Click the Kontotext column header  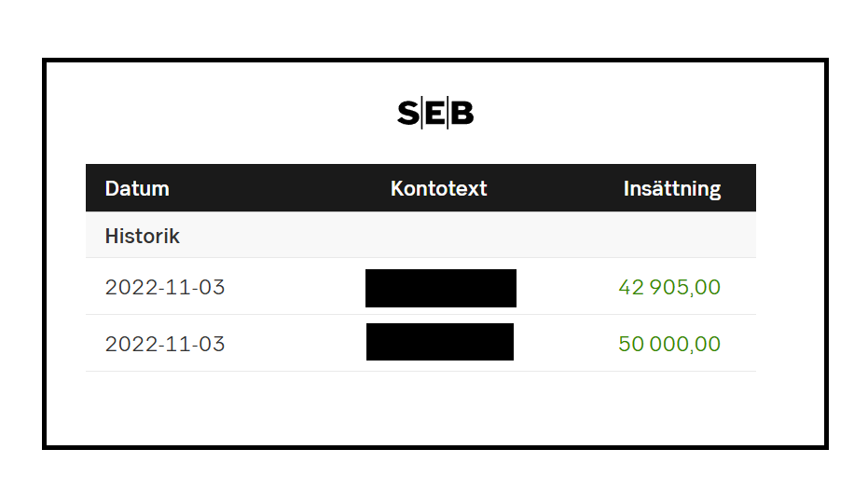click(438, 188)
